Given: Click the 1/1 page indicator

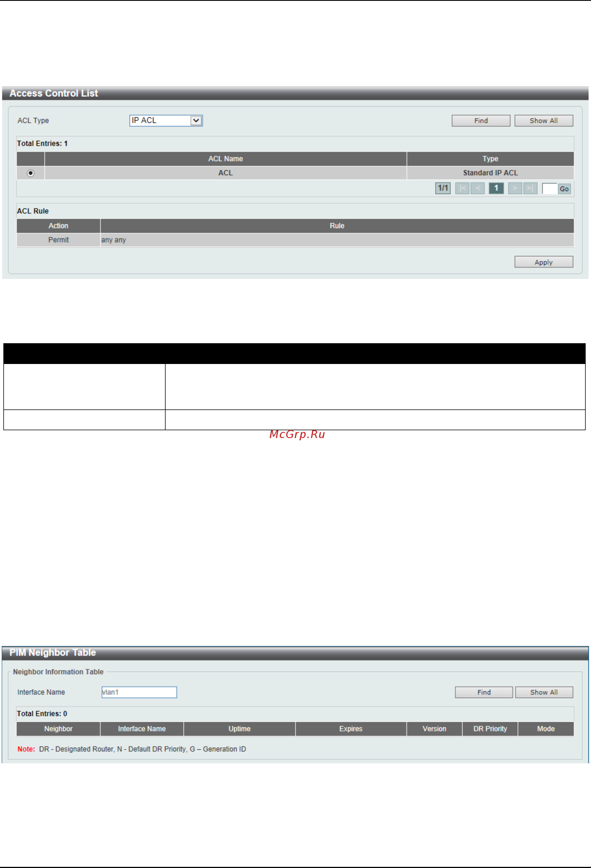Looking at the screenshot, I should [443, 188].
